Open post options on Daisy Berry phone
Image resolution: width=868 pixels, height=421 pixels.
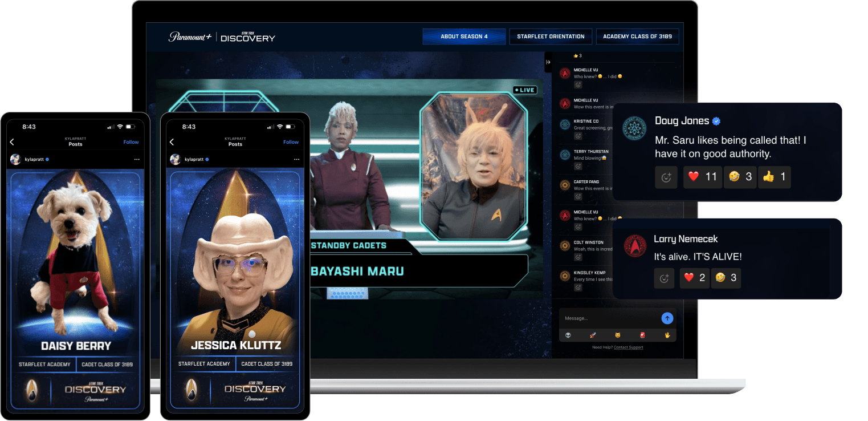(x=136, y=160)
